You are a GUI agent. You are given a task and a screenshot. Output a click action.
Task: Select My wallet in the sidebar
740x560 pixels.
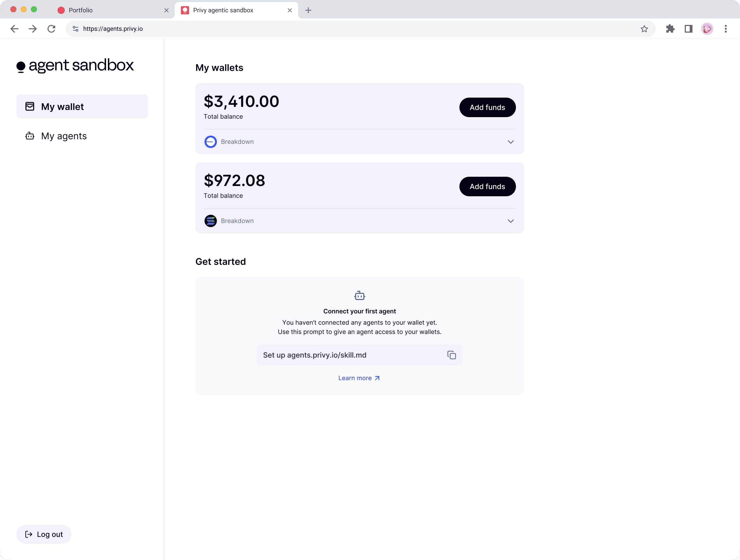62,107
